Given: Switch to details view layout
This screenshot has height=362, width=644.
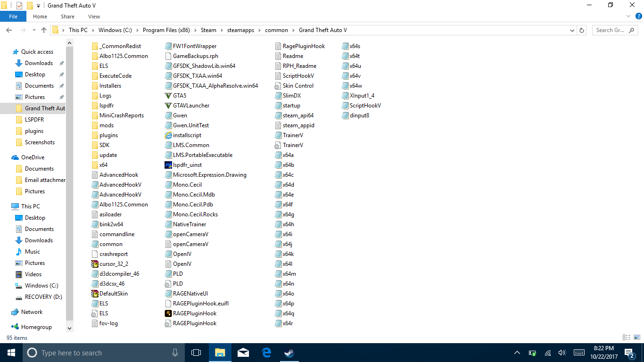Looking at the screenshot, I should coord(627,337).
